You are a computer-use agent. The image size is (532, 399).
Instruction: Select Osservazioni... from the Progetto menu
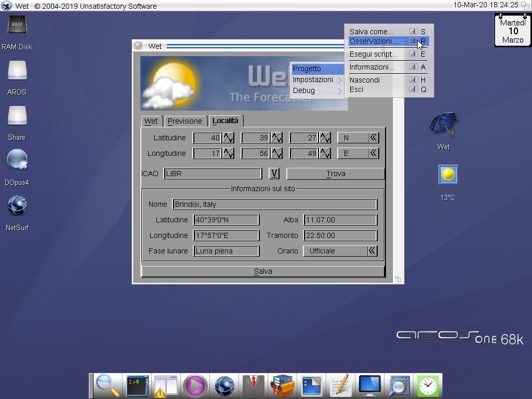[x=374, y=41]
